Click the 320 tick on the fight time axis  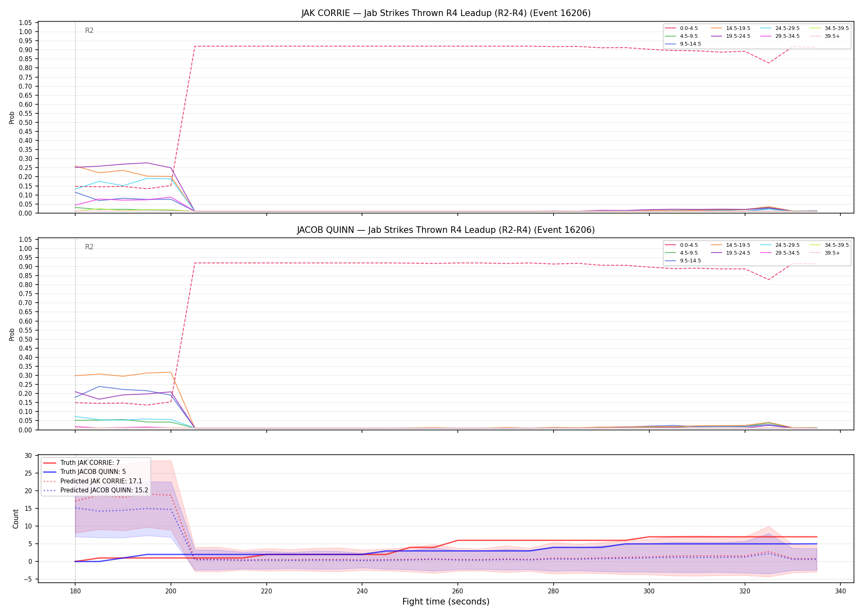click(x=745, y=591)
